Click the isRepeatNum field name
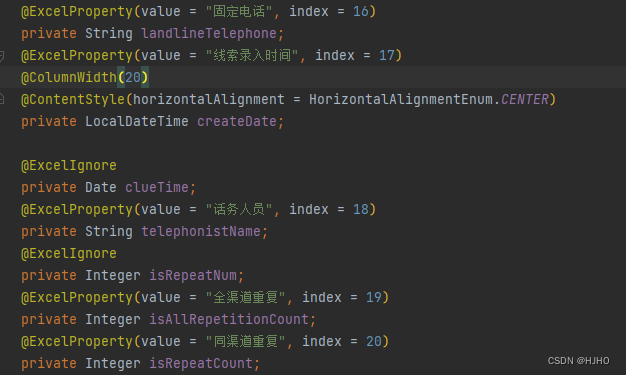Screen dimensions: 626x375 click(x=193, y=275)
